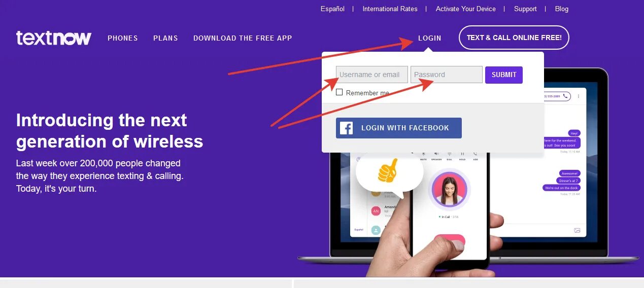This screenshot has height=288, width=644.
Task: Click the SUBMIT button
Action: click(504, 75)
